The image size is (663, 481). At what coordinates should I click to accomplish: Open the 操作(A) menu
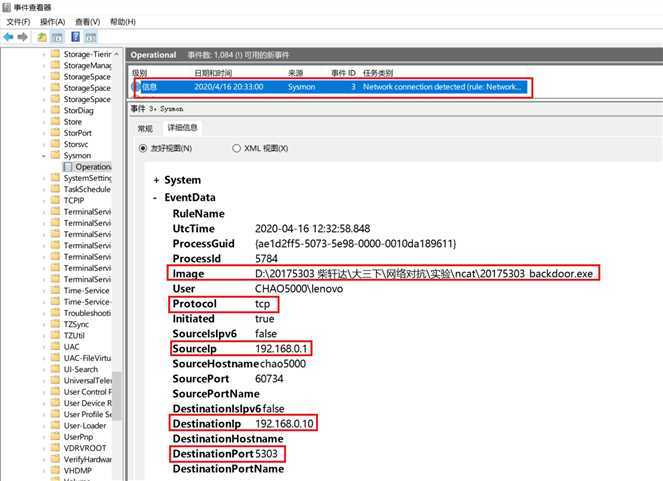pos(52,22)
